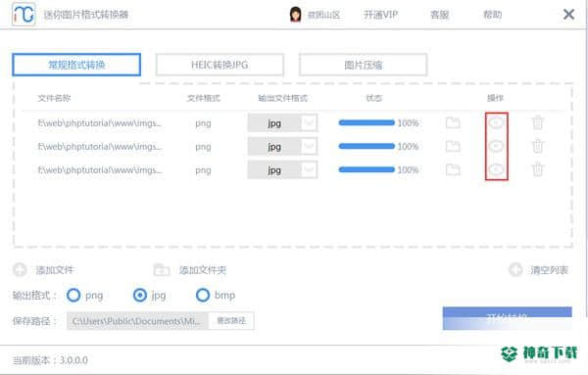Click the png format cell in second row
Viewport: 588px width, 375px height.
click(203, 147)
